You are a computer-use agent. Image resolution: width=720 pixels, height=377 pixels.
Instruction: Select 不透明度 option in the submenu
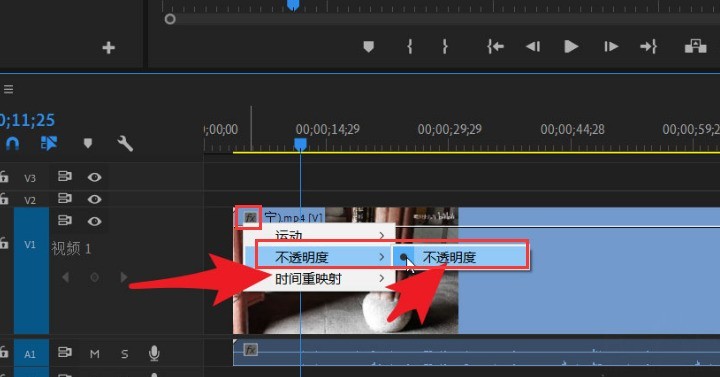(x=461, y=257)
